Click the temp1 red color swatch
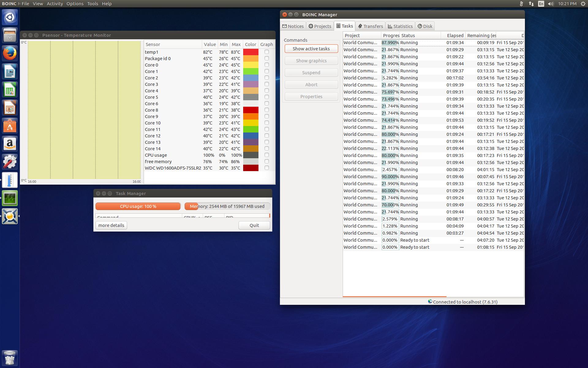This screenshot has width=588, height=368. coord(251,52)
